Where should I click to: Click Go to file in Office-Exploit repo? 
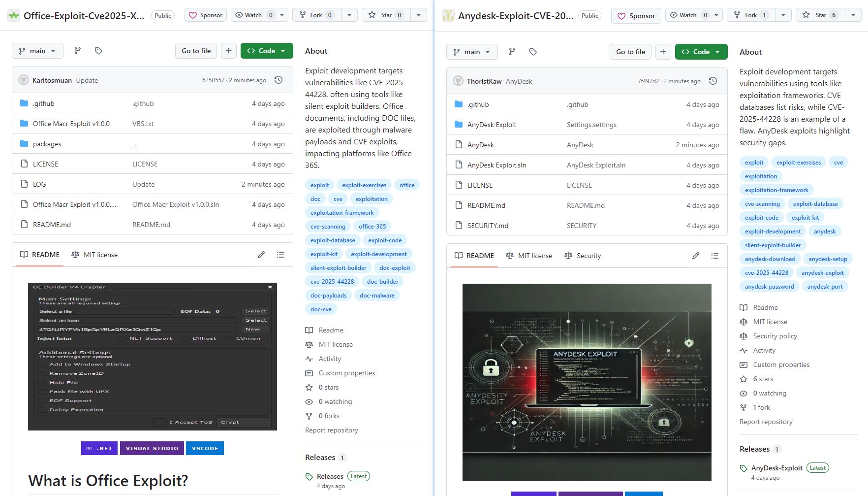pos(196,51)
